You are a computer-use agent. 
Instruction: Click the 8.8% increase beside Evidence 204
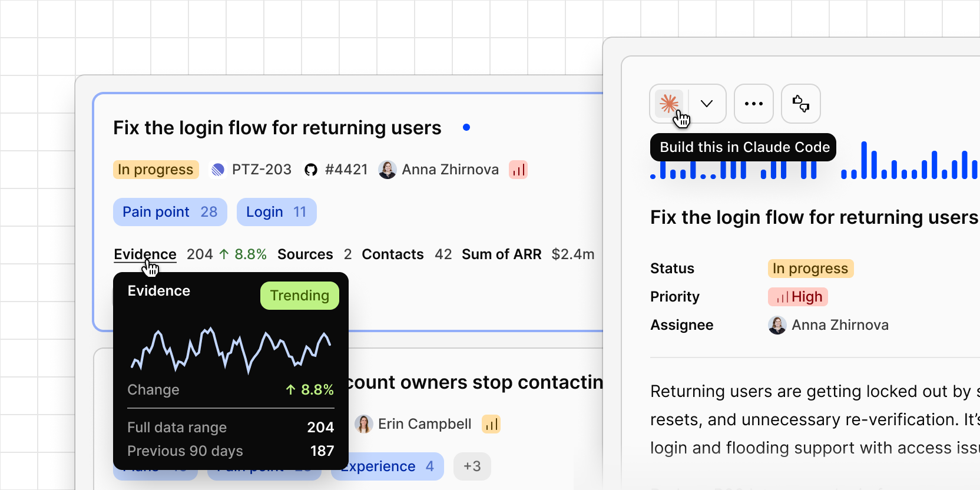[243, 254]
